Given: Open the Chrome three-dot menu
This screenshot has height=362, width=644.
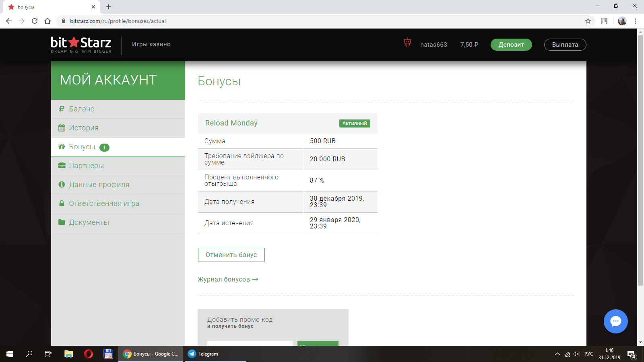Looking at the screenshot, I should [635, 21].
